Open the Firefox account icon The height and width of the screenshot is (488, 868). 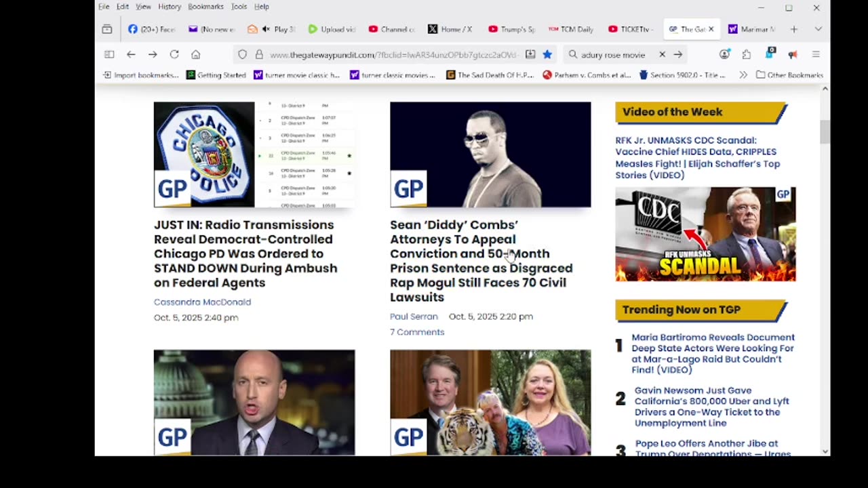pyautogui.click(x=725, y=54)
